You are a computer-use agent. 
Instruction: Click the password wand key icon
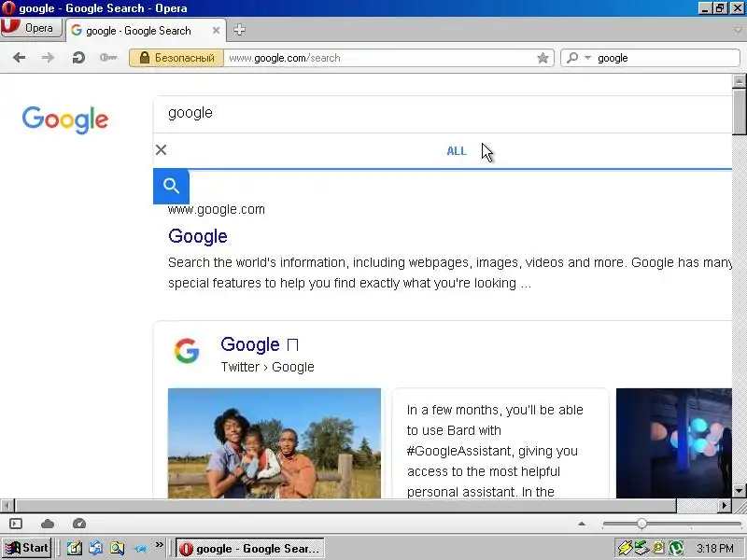coord(108,58)
